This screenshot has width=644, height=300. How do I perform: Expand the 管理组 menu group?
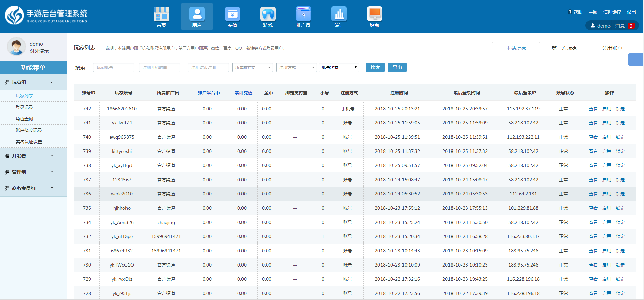pos(33,172)
